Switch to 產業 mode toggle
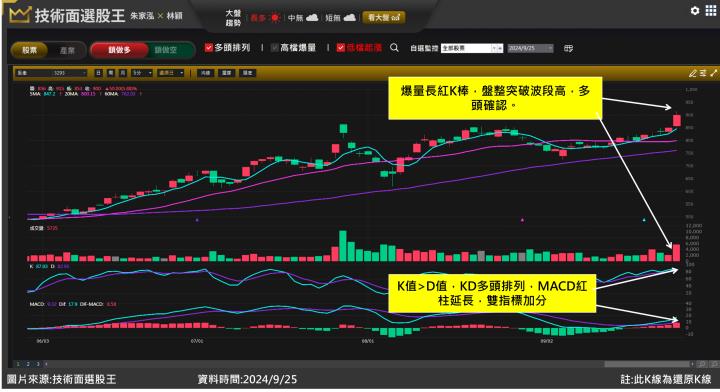 pos(67,50)
